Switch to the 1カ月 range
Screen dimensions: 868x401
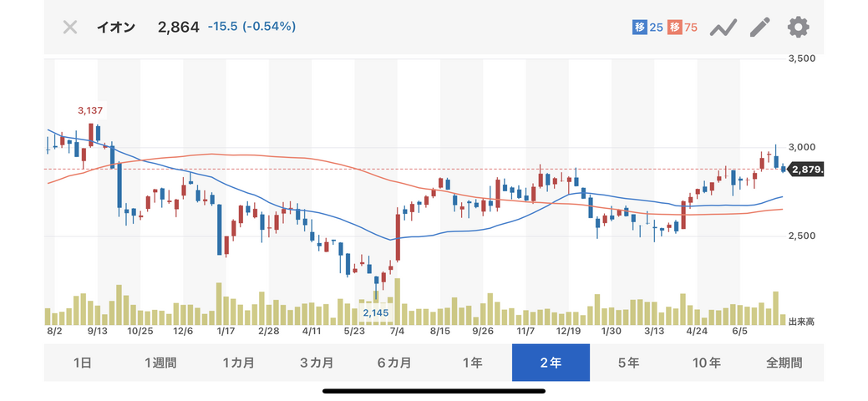pyautogui.click(x=238, y=363)
